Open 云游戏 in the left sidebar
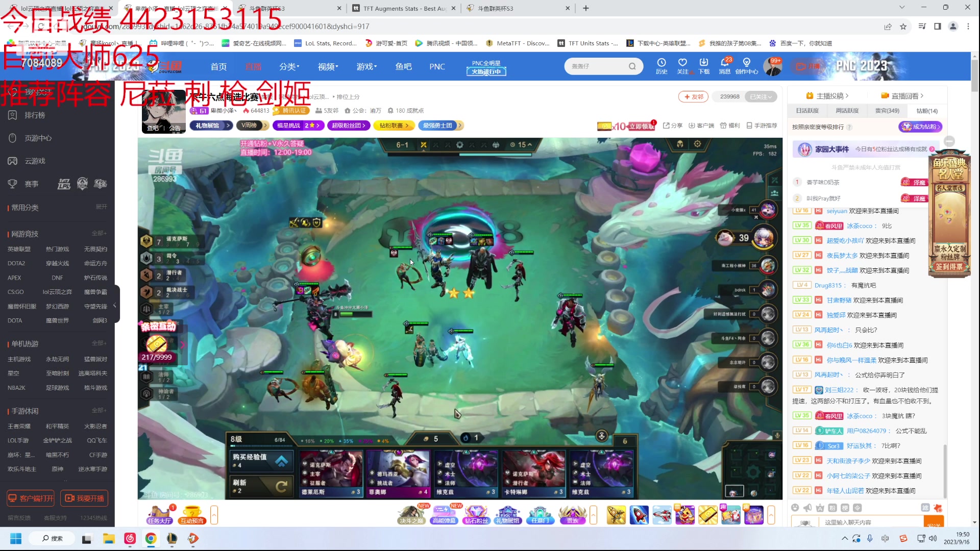Viewport: 980px width, 551px height. [35, 161]
